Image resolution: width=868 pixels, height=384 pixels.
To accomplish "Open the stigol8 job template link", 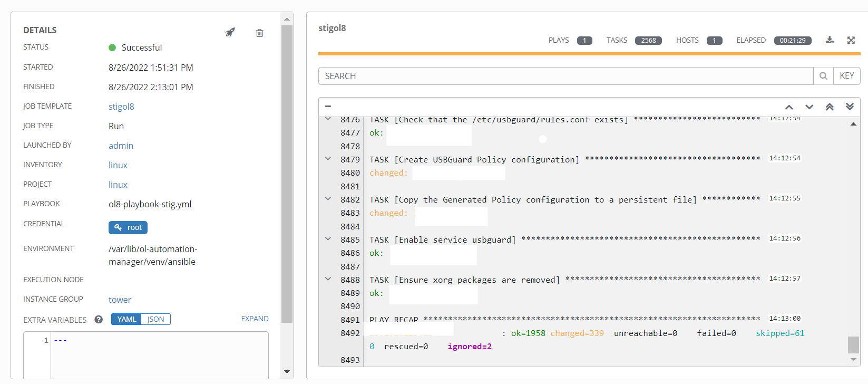I will click(121, 107).
